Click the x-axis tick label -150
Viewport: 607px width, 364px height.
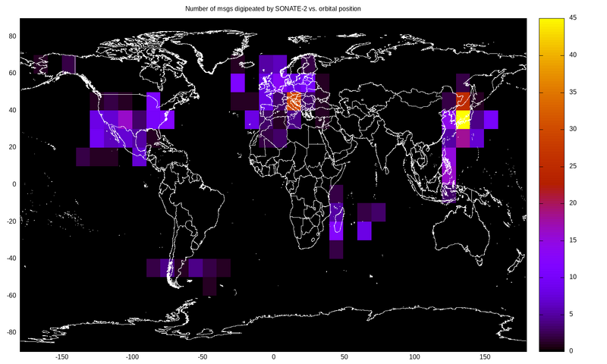tap(62, 356)
